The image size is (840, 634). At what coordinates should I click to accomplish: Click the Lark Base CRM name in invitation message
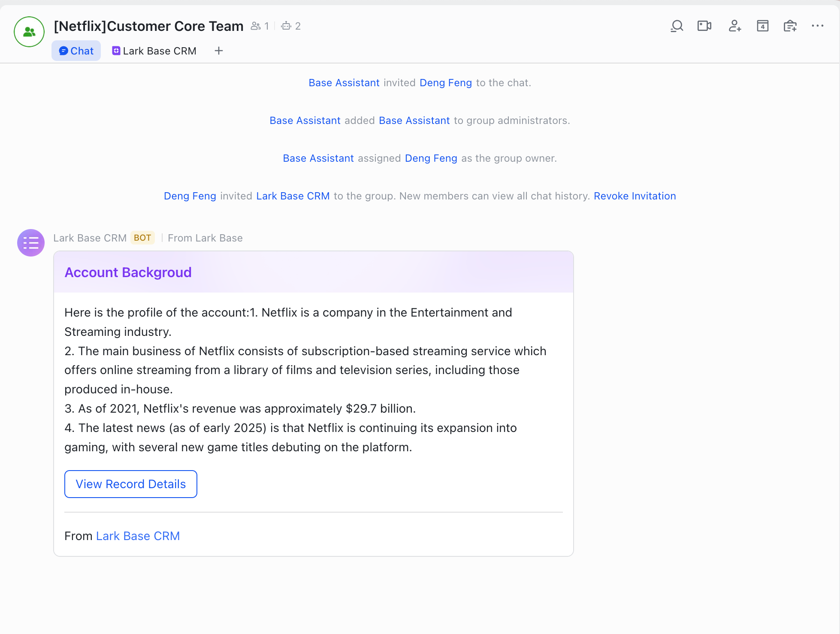pyautogui.click(x=293, y=196)
